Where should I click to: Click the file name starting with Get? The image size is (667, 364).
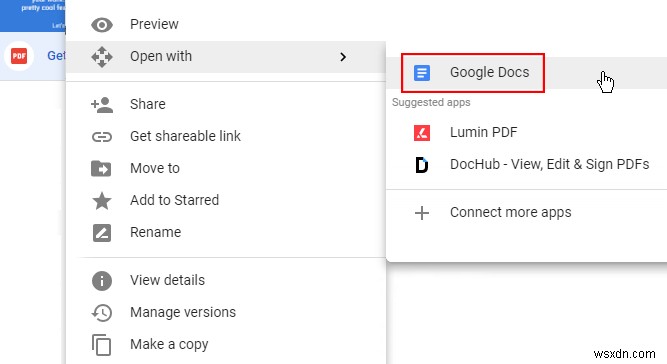pos(56,56)
